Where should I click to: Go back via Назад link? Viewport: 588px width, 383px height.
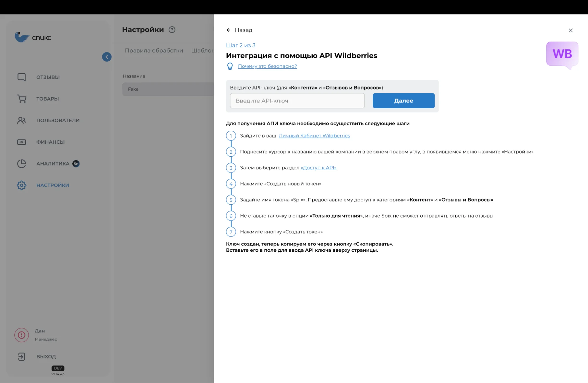point(244,30)
